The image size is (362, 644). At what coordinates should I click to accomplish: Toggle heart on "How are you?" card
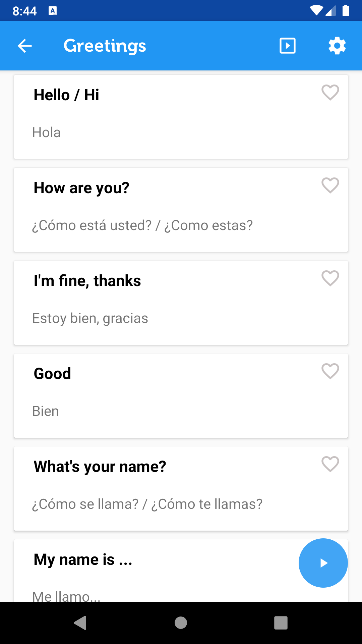330,185
